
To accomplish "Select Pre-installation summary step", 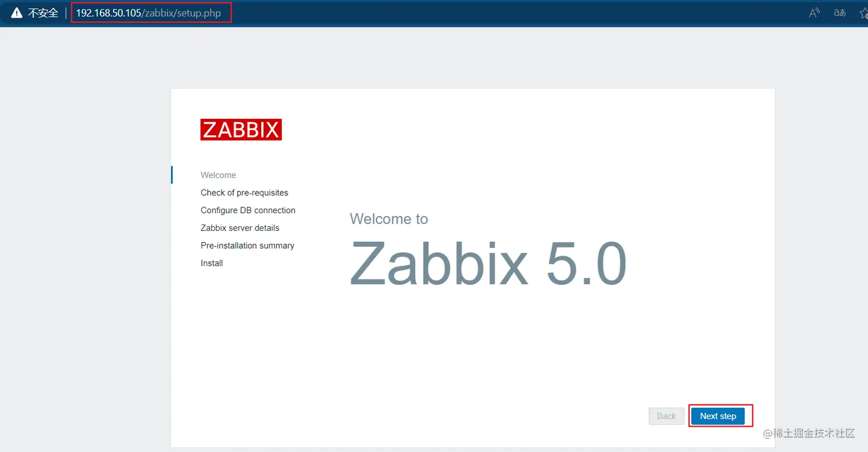I will (247, 245).
